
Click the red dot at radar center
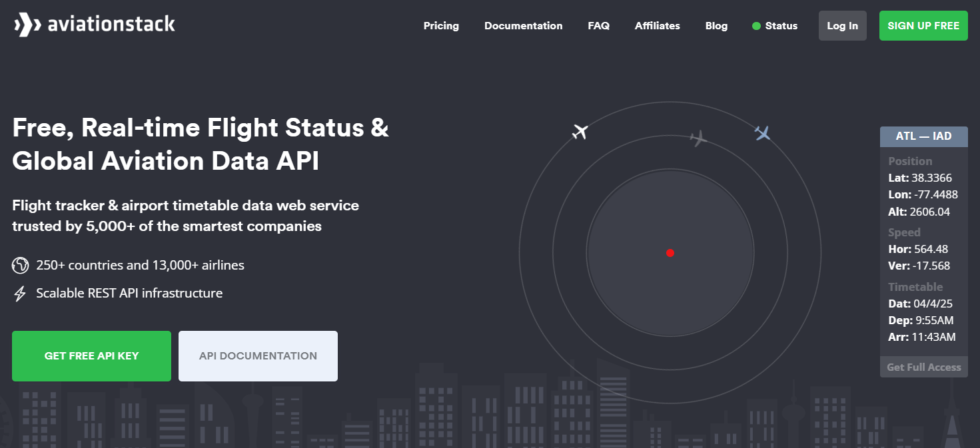[x=670, y=253]
